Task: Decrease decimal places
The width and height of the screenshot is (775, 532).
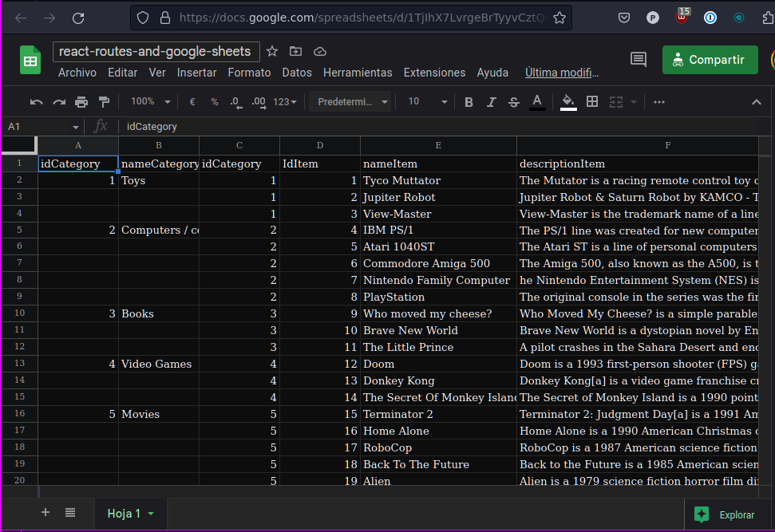Action: point(236,102)
